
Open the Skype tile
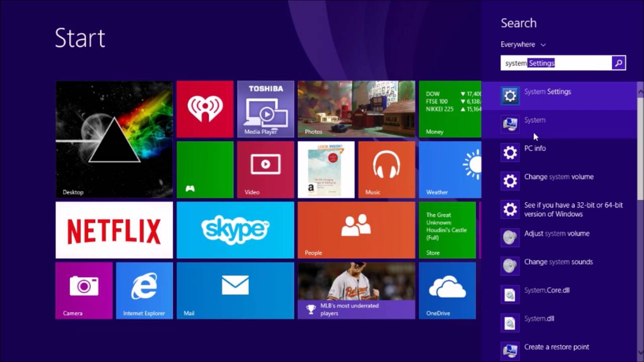point(235,230)
